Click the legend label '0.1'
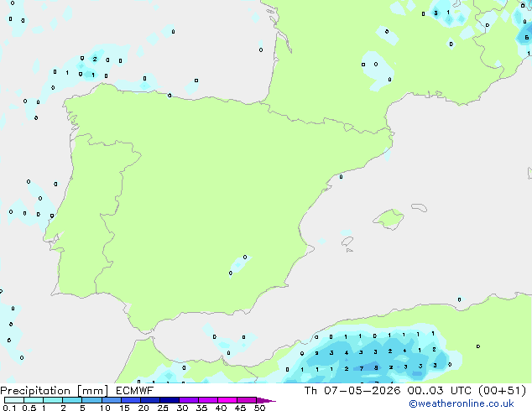532x411 pixels. pyautogui.click(x=9, y=408)
